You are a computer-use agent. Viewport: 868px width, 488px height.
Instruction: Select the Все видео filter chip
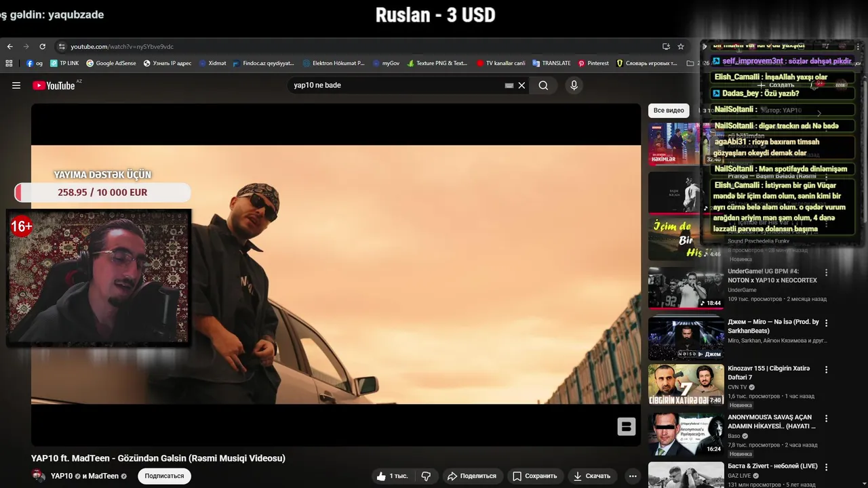click(669, 110)
